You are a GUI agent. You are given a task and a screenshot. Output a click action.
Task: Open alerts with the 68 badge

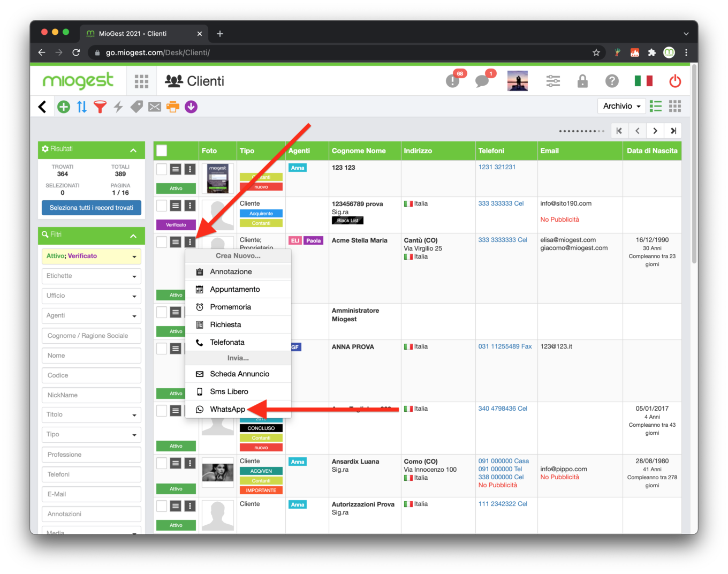click(453, 81)
